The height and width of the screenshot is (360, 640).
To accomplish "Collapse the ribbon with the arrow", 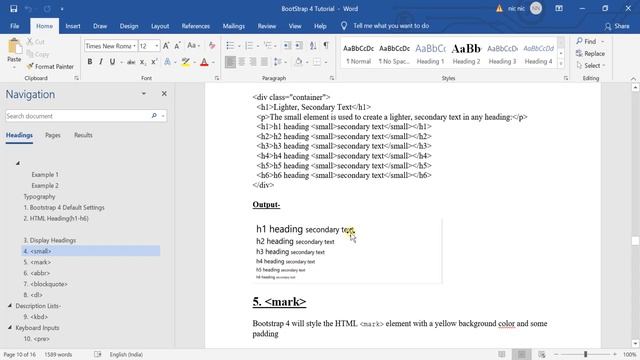I will coord(633,78).
